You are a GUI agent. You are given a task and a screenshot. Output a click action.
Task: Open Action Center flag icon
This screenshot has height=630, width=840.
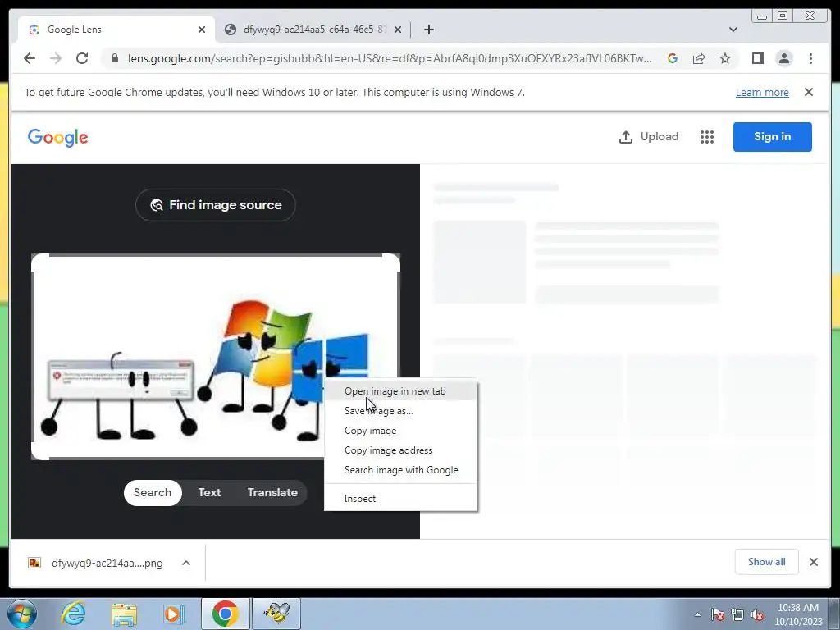click(x=717, y=614)
